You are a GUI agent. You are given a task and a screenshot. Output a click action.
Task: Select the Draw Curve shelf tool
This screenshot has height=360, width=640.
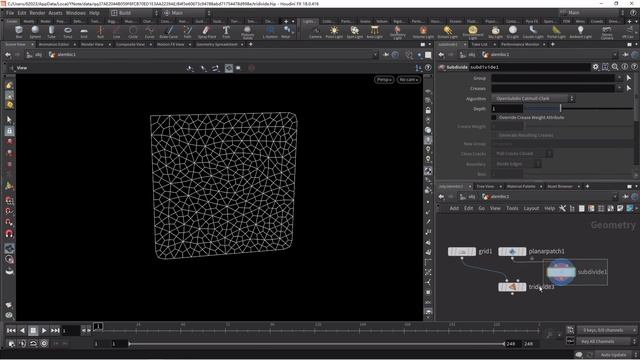[169, 31]
